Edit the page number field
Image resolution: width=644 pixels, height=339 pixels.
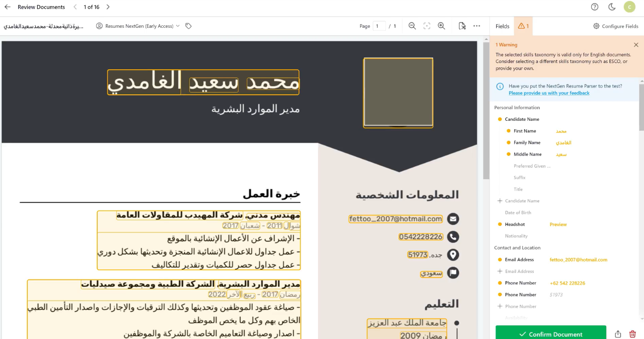click(x=379, y=26)
